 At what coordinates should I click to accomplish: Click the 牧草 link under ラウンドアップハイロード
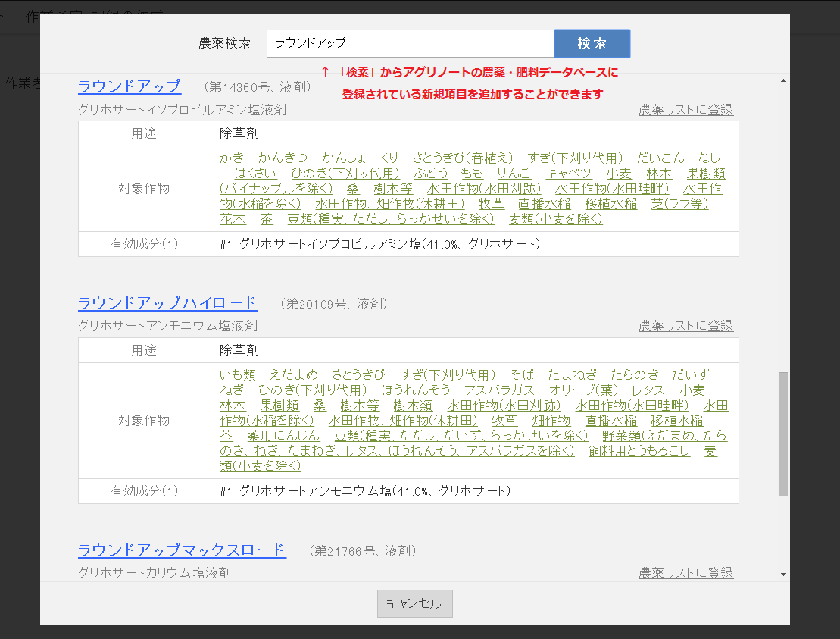coord(504,421)
